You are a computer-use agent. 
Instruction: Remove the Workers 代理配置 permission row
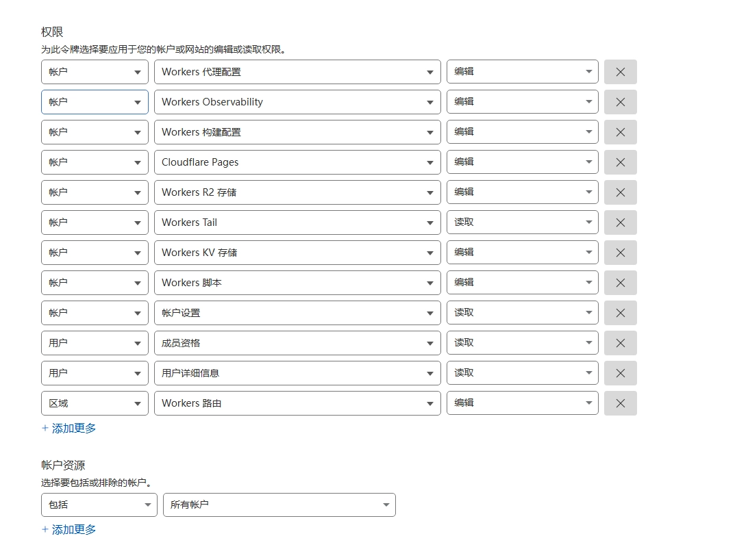[620, 72]
